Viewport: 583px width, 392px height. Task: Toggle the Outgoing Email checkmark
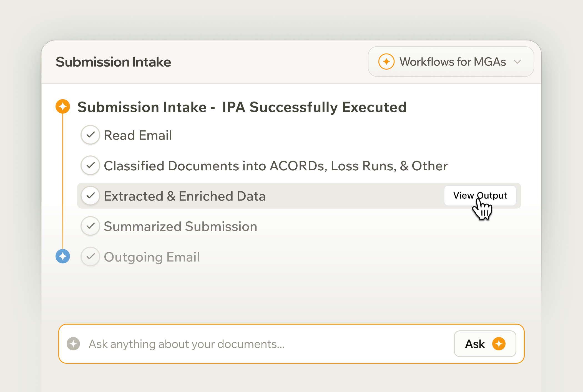90,257
